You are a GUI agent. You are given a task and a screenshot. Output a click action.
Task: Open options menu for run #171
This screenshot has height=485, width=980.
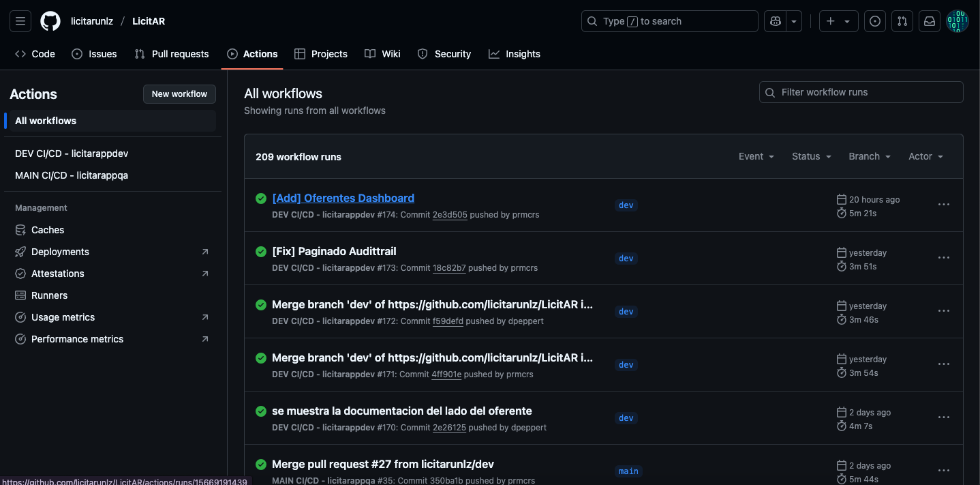944,364
